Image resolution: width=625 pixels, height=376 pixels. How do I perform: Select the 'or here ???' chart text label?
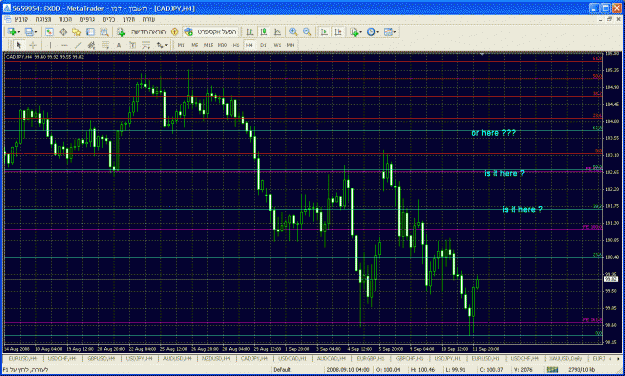pyautogui.click(x=493, y=133)
